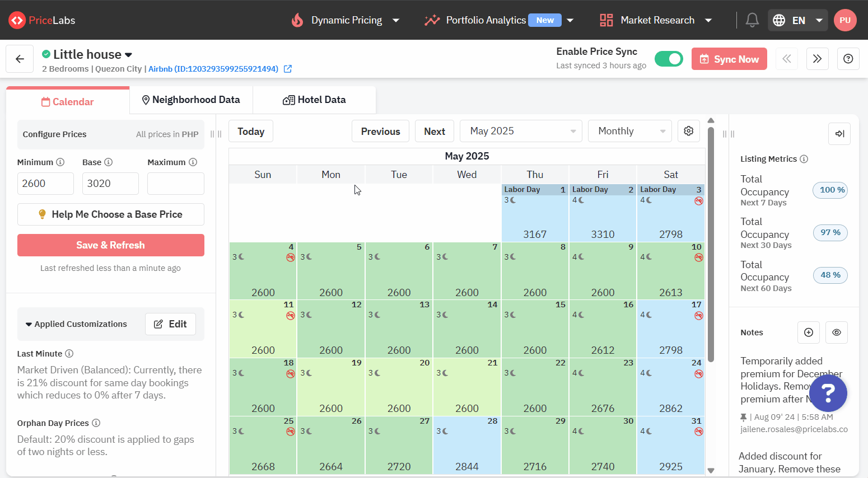
Task: Open the calendar settings gear
Action: 689,130
